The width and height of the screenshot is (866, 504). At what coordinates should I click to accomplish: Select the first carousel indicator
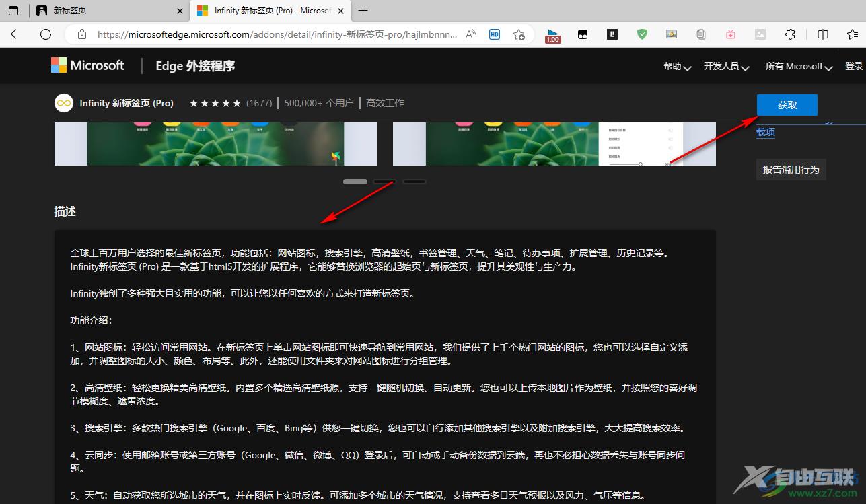point(355,182)
